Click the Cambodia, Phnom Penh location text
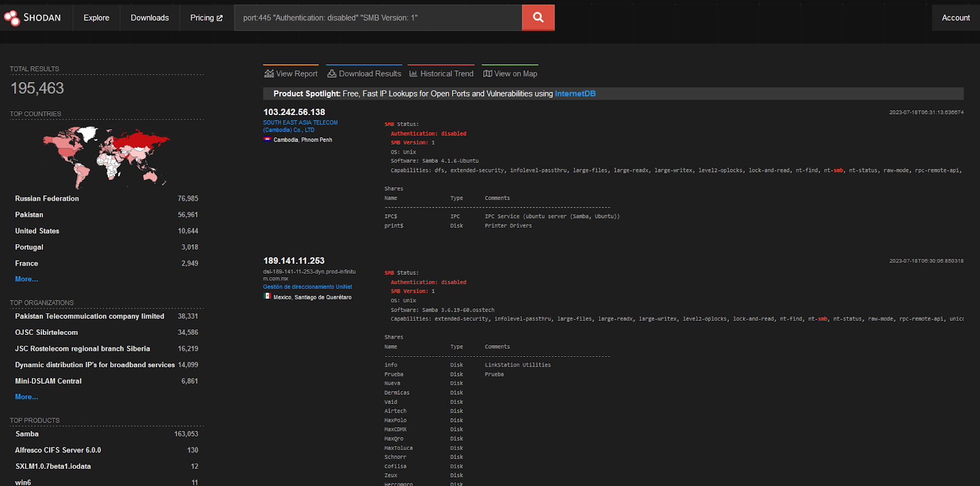Screen dimensions: 980x486 [x=303, y=140]
